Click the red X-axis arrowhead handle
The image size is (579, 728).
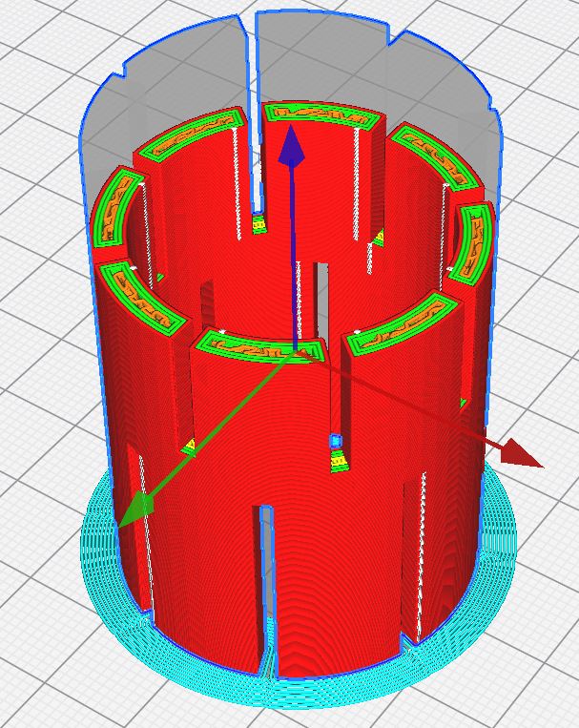521,451
